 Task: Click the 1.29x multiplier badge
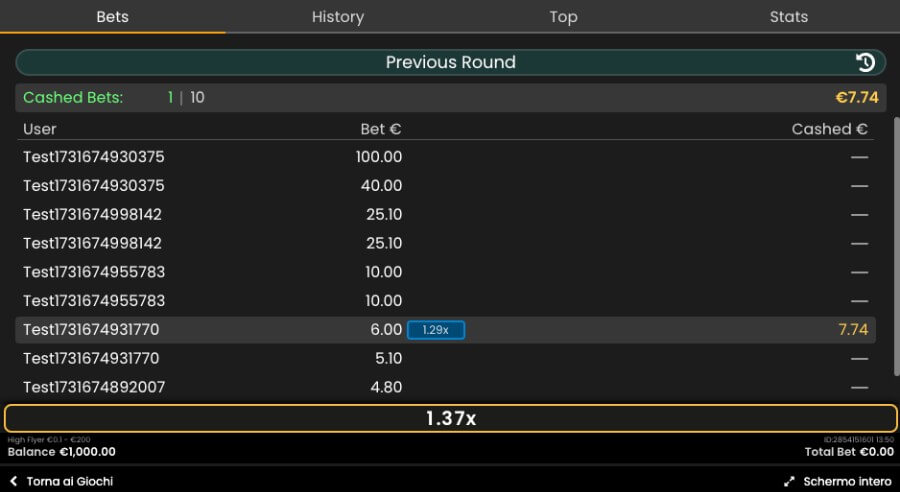pyautogui.click(x=436, y=330)
